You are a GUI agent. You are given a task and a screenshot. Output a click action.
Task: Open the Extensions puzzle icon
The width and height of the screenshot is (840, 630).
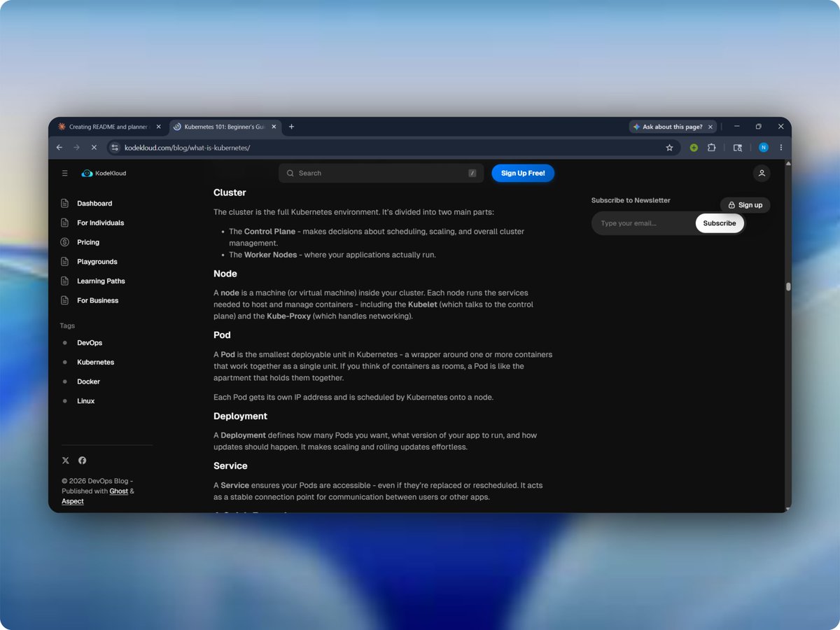[x=712, y=148]
